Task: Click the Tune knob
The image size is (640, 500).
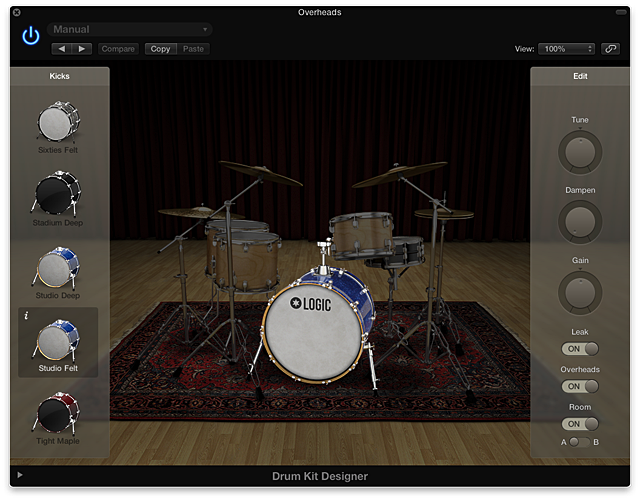Action: 580,152
